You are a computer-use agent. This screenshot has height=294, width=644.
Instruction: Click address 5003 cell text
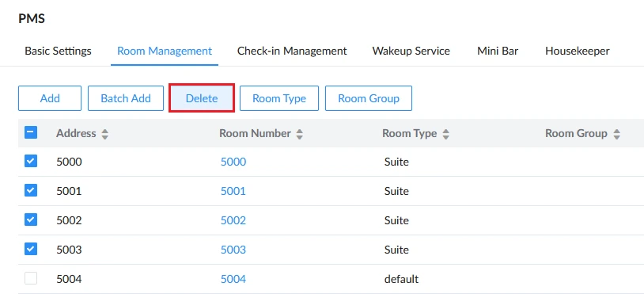click(x=69, y=250)
